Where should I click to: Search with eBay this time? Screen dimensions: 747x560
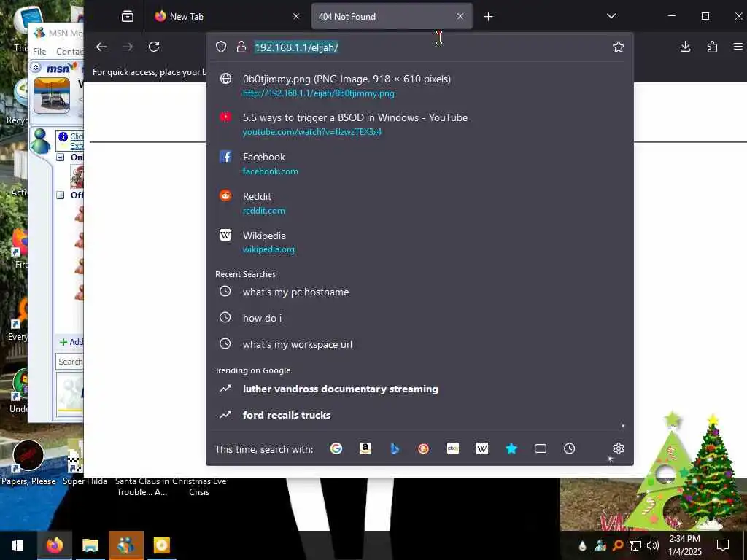click(x=452, y=448)
